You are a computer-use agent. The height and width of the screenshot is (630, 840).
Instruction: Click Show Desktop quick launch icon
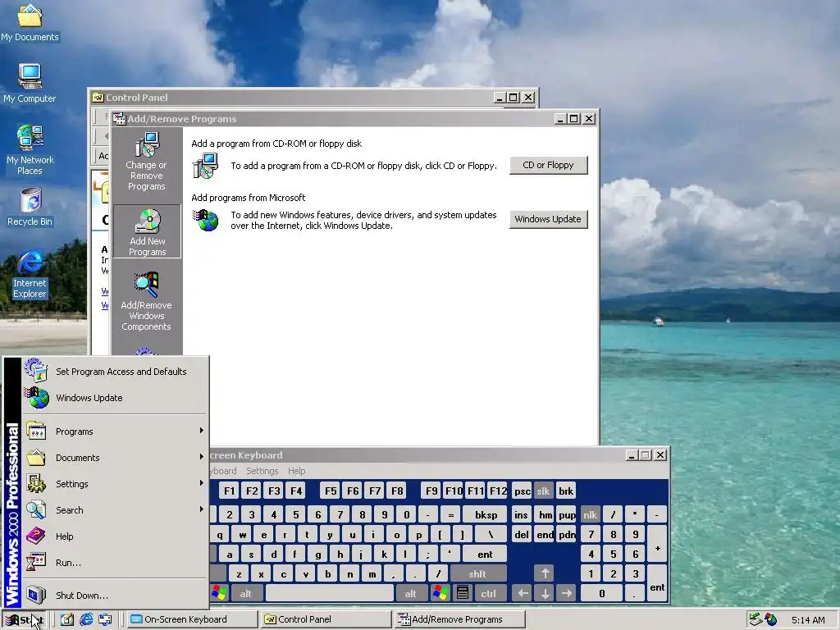[x=67, y=619]
